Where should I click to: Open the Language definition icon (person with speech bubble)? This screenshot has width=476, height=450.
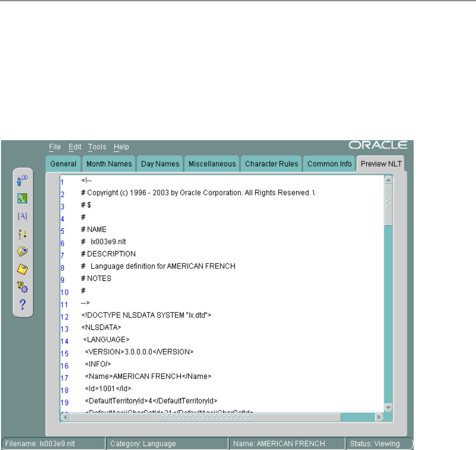[23, 180]
